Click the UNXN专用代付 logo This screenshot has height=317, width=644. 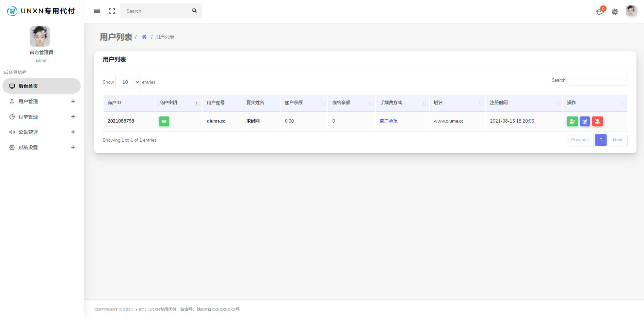[x=41, y=11]
